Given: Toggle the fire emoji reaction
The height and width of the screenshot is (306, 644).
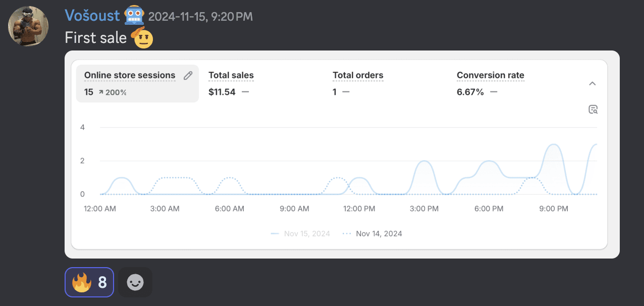Looking at the screenshot, I should pyautogui.click(x=89, y=282).
